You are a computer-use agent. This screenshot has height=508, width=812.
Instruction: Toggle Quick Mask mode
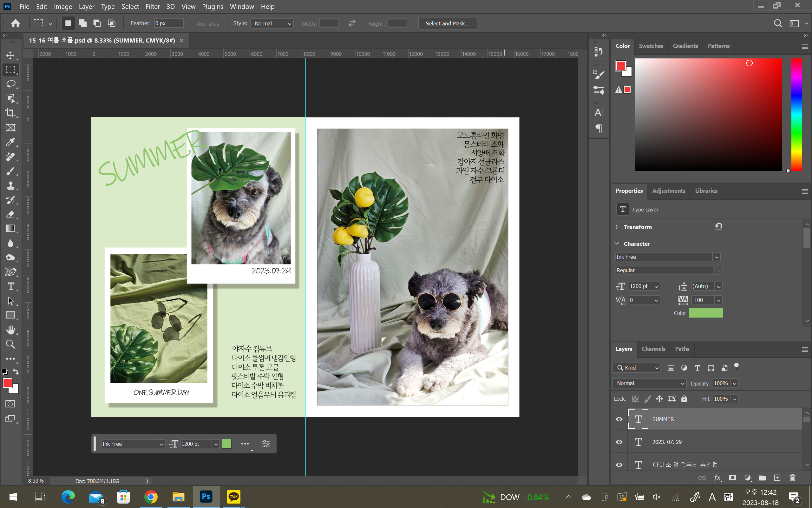click(x=10, y=404)
